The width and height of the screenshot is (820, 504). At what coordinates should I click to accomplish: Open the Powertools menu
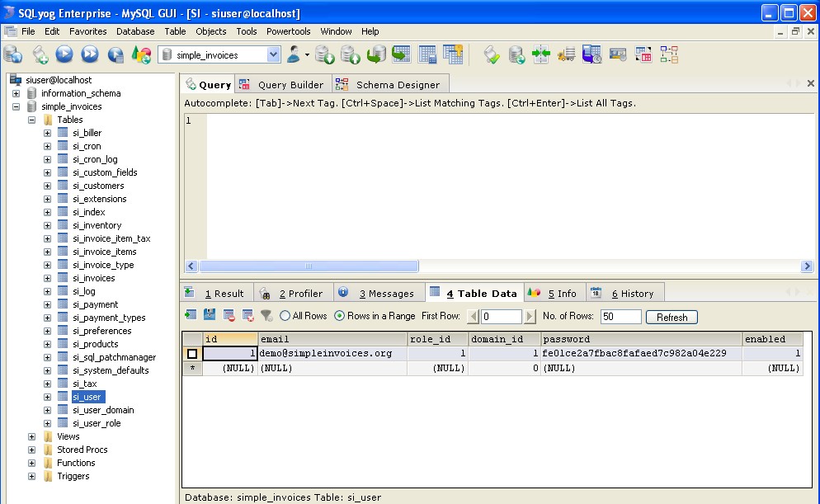coord(289,31)
